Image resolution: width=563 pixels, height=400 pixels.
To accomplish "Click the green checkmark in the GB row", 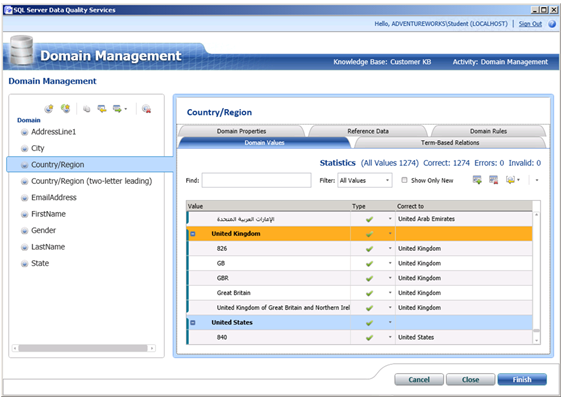I will (369, 264).
